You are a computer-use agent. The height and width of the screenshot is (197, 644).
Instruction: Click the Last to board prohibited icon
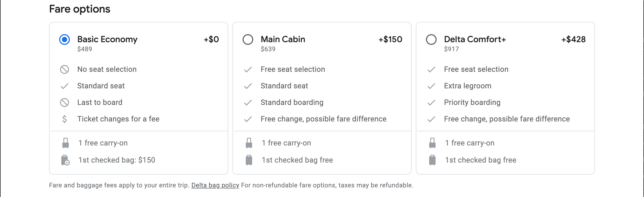(x=65, y=103)
